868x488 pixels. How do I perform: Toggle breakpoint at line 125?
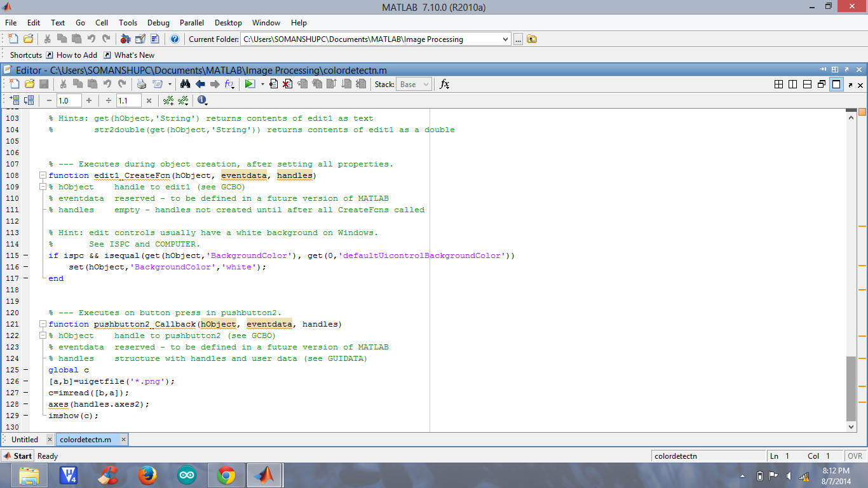click(25, 370)
